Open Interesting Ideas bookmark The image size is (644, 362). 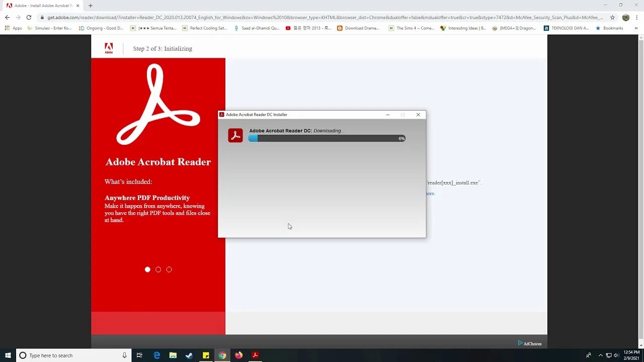click(x=463, y=28)
